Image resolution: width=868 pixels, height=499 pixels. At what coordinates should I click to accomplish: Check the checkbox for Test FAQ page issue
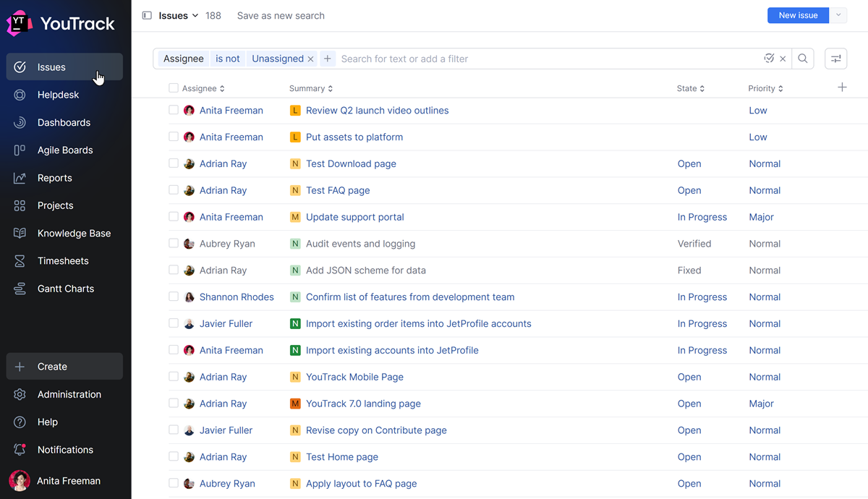point(173,190)
